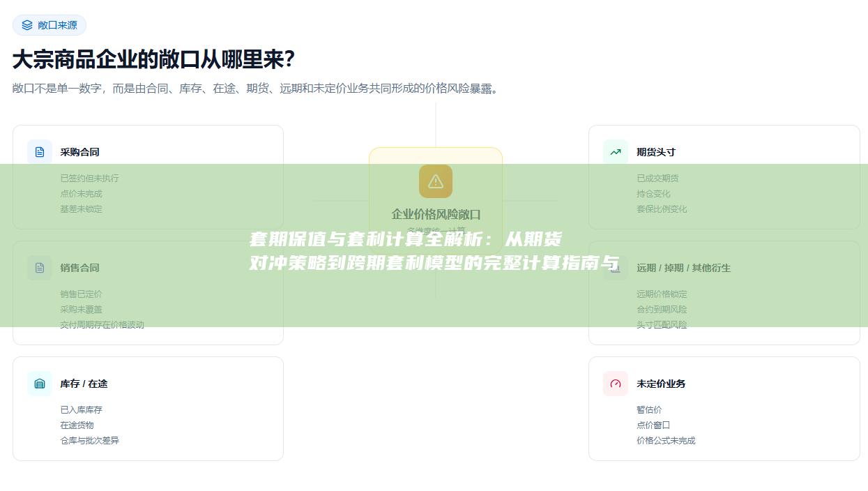
Task: Click the line 交付周期存在价格波动
Action: click(102, 325)
